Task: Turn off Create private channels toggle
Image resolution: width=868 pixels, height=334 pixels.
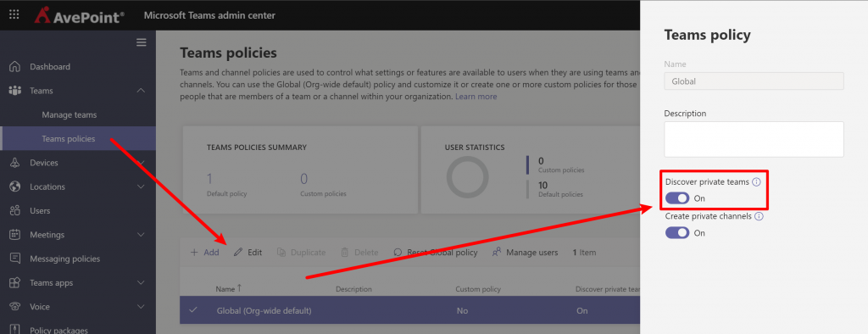Action: point(677,232)
